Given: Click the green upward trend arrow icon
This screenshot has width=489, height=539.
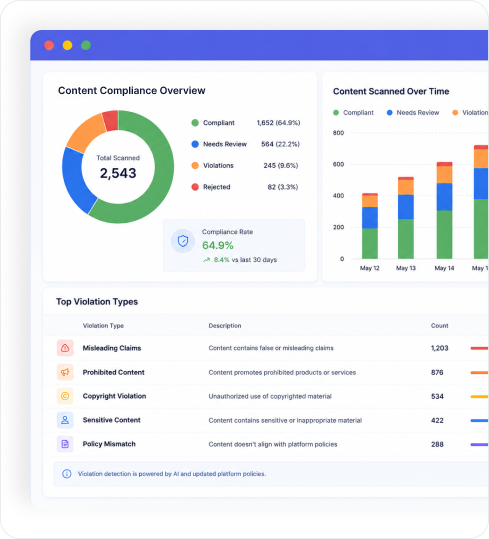Looking at the screenshot, I should tap(206, 260).
